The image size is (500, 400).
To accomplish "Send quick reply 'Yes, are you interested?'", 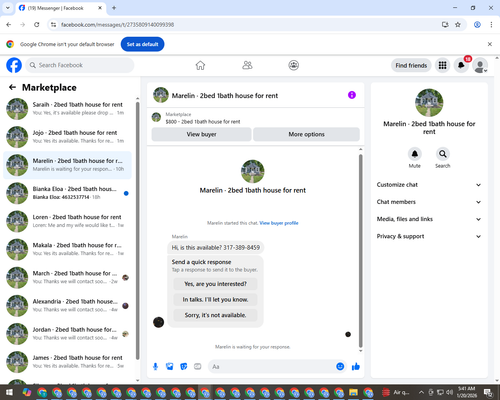I will (x=215, y=284).
